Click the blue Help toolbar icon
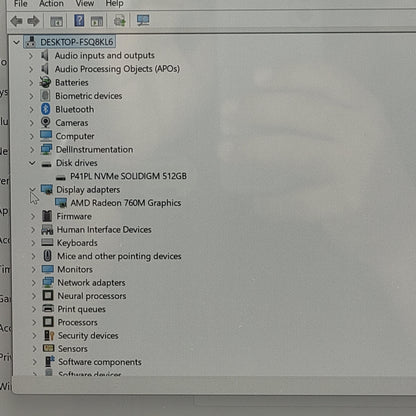 tap(79, 21)
